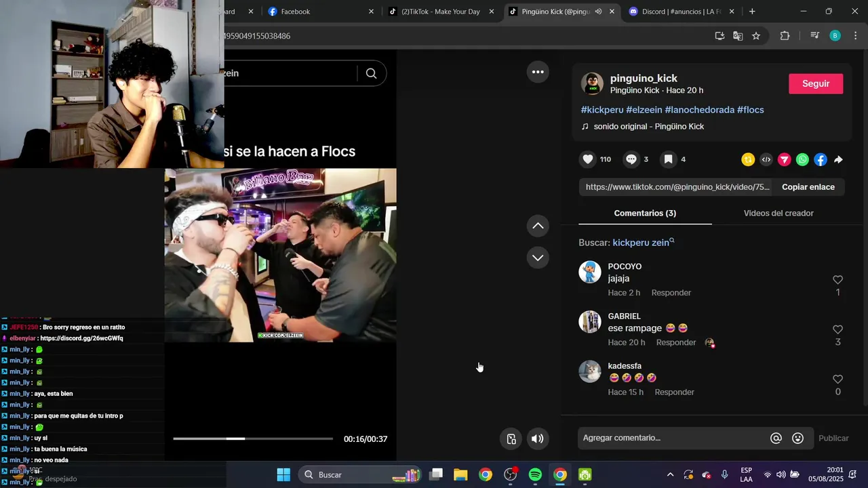Go to the previous video arrow
This screenshot has width=868, height=488.
click(538, 226)
